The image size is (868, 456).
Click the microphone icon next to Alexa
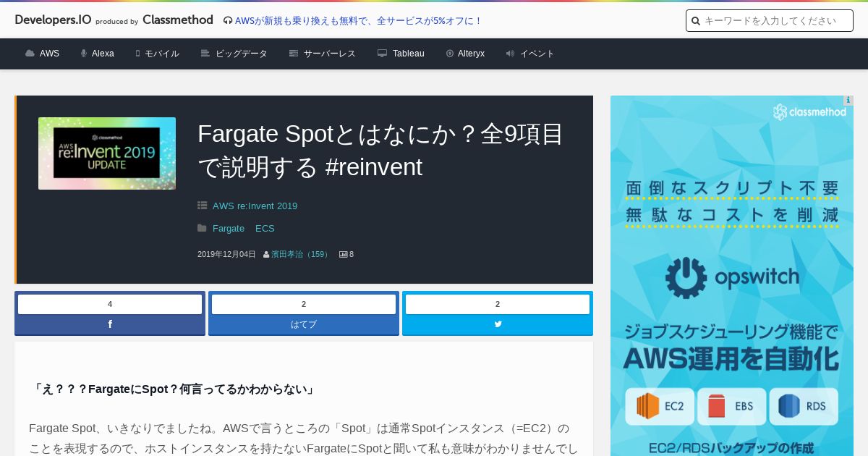84,54
